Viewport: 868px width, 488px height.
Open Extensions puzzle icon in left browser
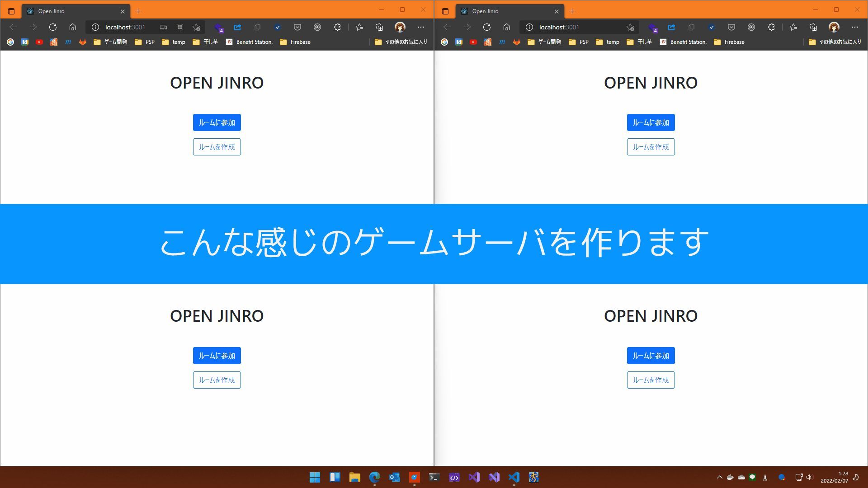337,27
